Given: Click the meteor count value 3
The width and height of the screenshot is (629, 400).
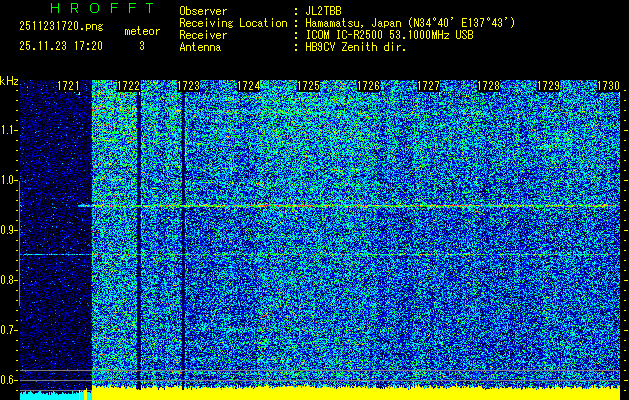Looking at the screenshot, I should 141,46.
